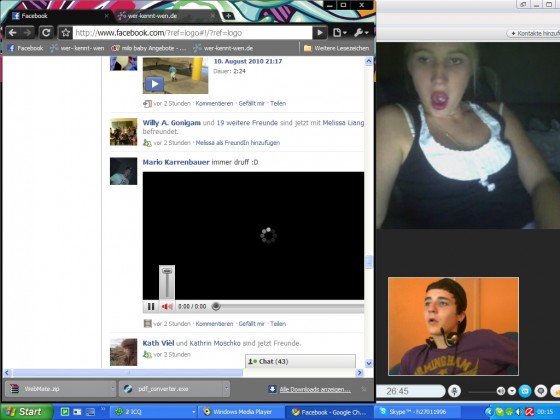Viewport: 560px width, 420px height.
Task: Open Melissa Liang's profile link
Action: point(343,122)
